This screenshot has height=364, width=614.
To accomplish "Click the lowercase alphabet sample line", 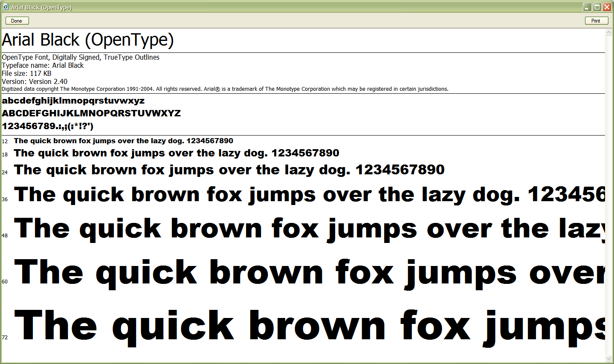I will coord(73,101).
